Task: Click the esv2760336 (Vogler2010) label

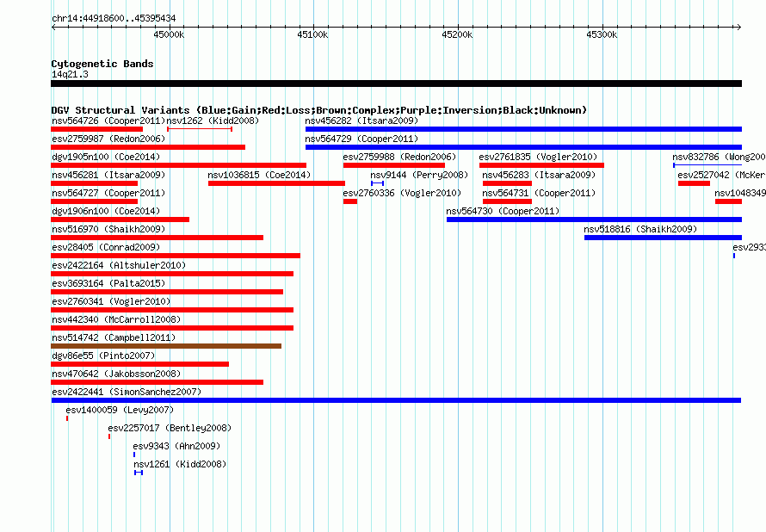Action: click(402, 193)
